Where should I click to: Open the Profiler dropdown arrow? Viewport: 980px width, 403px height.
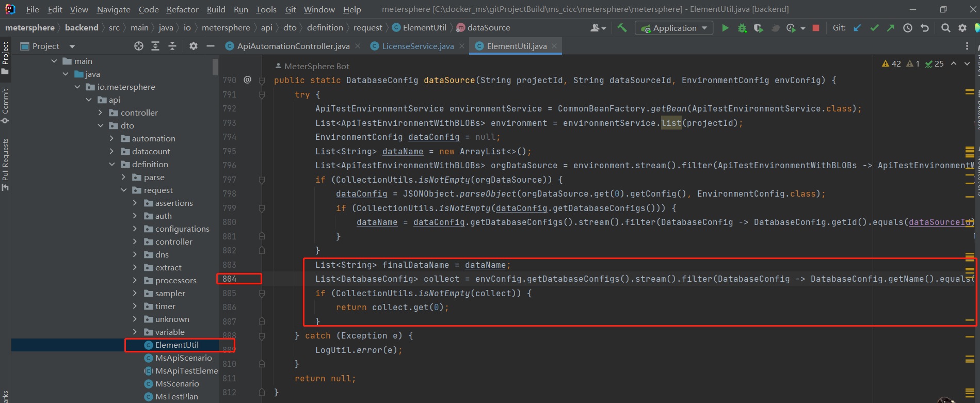click(x=803, y=28)
